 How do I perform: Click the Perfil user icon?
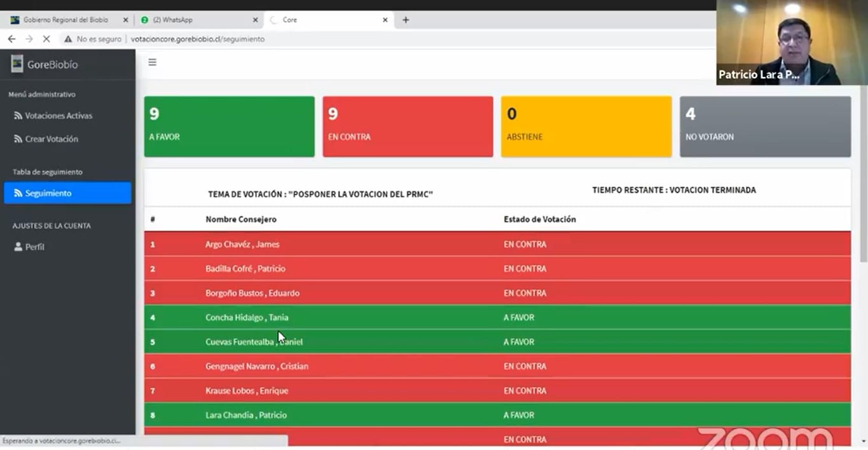click(18, 247)
